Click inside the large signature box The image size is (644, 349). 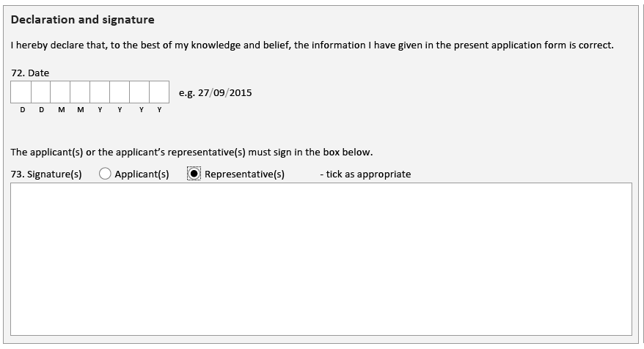coord(321,258)
